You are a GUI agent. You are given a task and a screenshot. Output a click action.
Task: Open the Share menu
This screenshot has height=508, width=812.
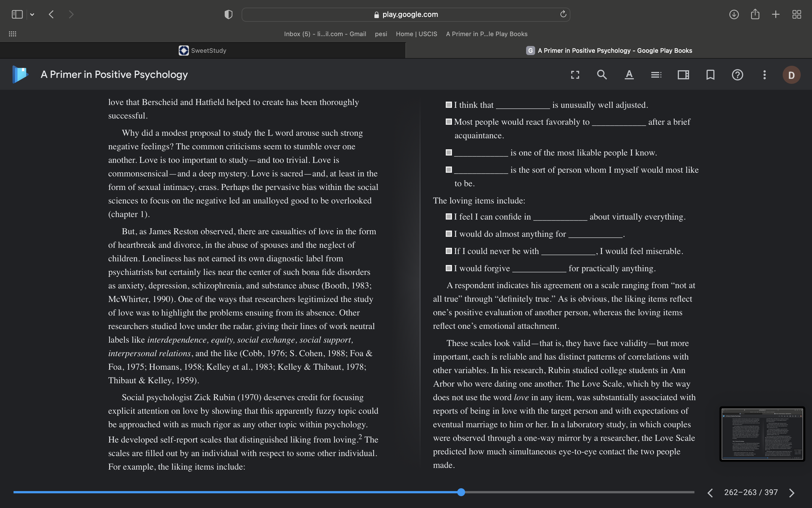[755, 14]
